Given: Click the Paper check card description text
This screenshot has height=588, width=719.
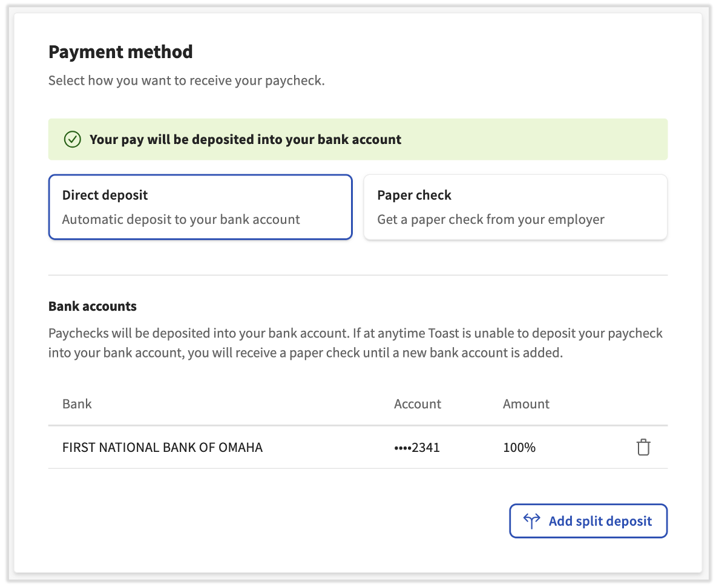Looking at the screenshot, I should (490, 220).
